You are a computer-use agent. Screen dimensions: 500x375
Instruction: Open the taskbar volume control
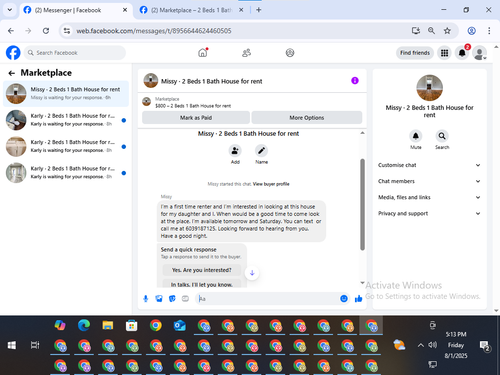tap(433, 345)
